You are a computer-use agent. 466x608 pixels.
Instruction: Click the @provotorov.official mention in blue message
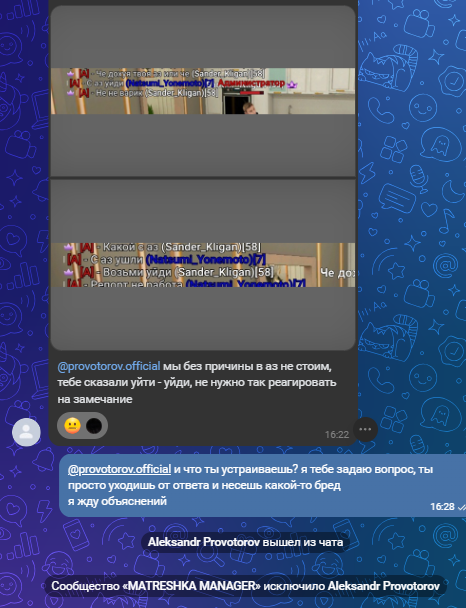tap(119, 469)
